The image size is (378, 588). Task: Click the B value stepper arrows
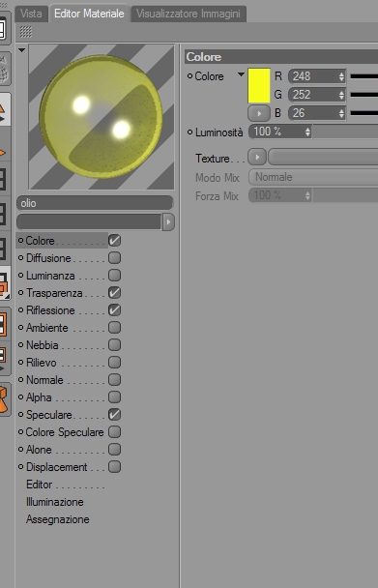coord(341,113)
